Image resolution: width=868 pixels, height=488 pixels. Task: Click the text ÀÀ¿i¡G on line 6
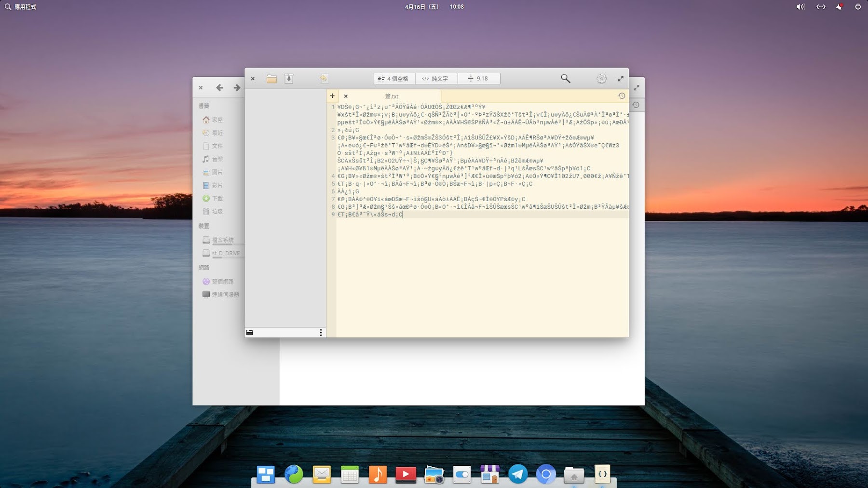click(348, 191)
